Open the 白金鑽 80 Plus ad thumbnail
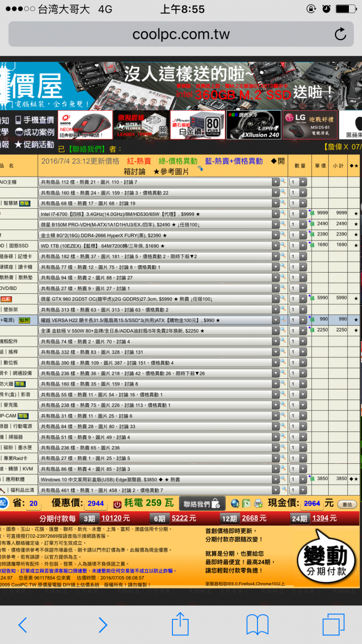The width and height of the screenshot is (362, 644). (x=198, y=125)
